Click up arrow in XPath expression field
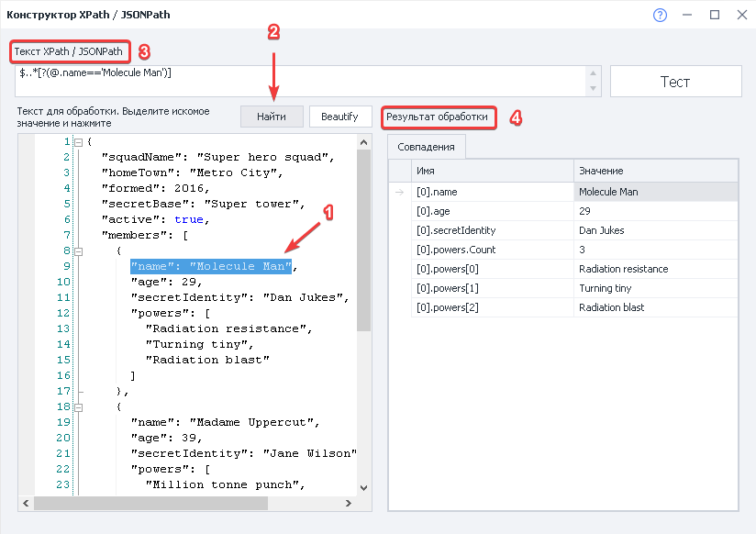756x534 pixels. tap(594, 72)
